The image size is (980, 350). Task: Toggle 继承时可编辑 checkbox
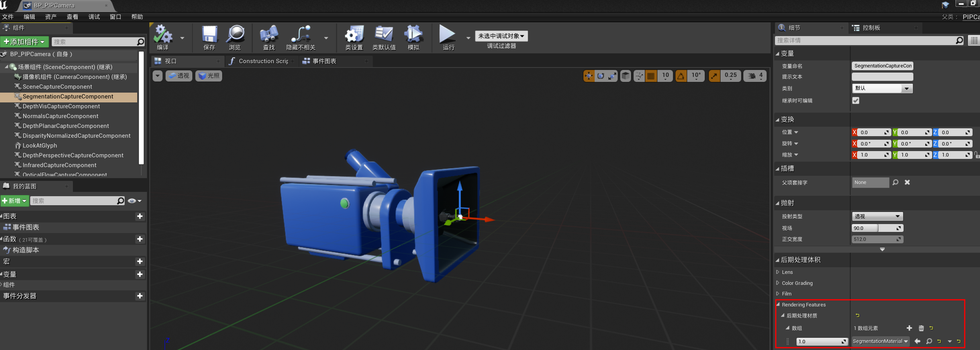(856, 100)
